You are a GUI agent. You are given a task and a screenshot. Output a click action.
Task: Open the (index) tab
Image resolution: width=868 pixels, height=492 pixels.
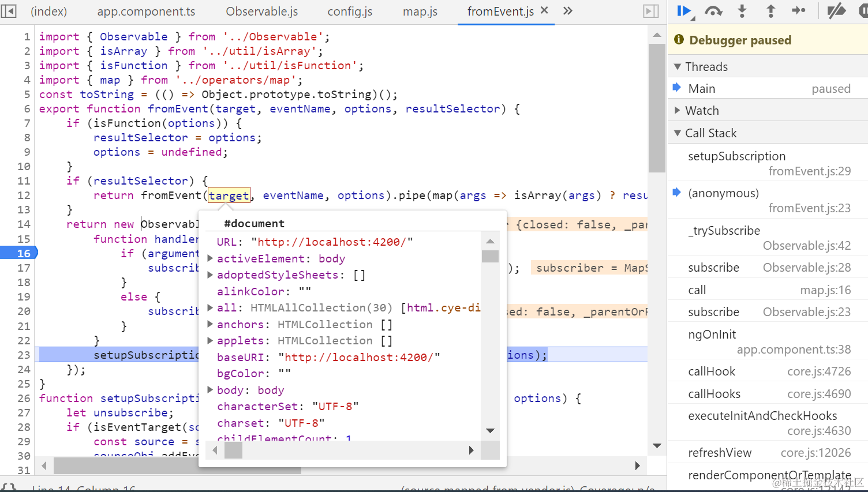(49, 12)
